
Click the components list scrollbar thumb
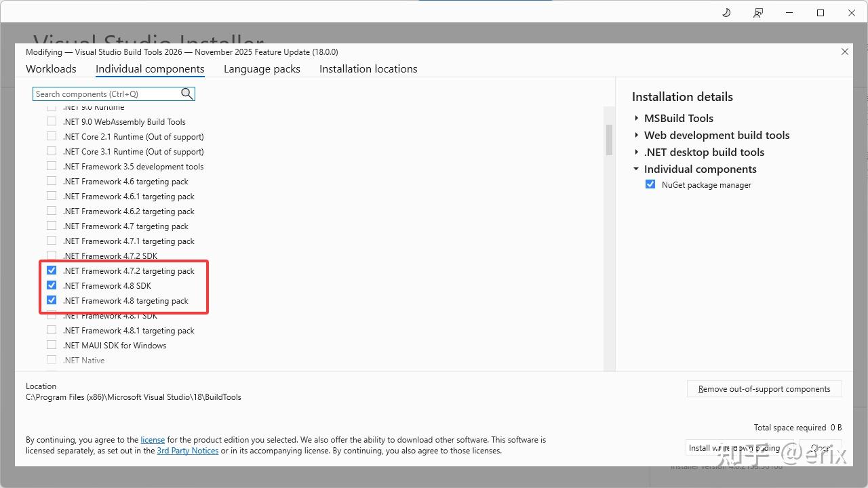point(609,140)
